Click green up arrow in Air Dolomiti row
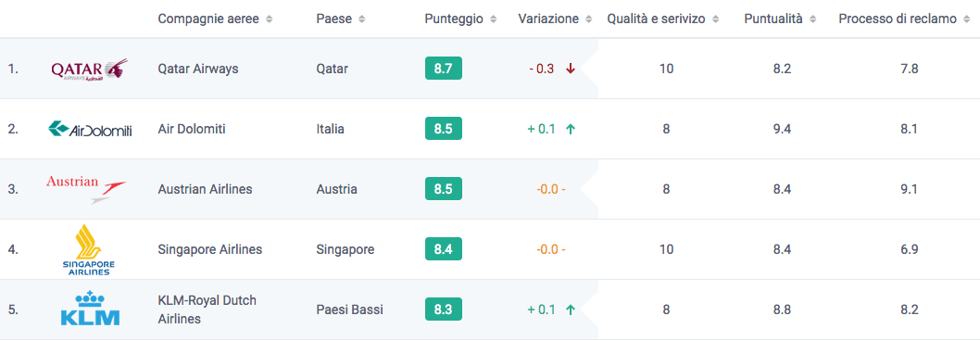This screenshot has width=980, height=341. click(x=570, y=130)
